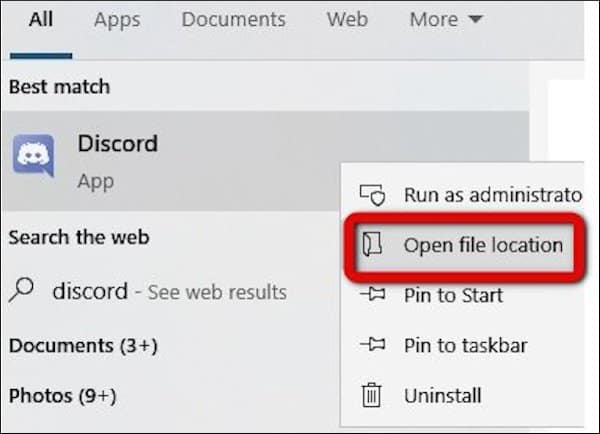Click the Pin to Start pin icon
The height and width of the screenshot is (434, 600).
(x=372, y=294)
